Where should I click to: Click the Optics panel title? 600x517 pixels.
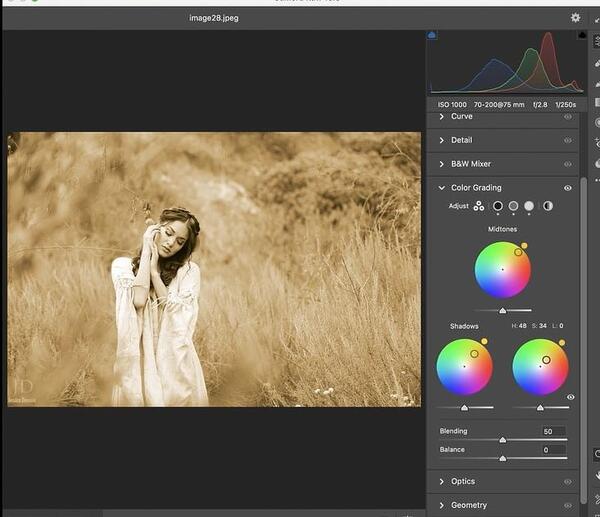point(463,481)
